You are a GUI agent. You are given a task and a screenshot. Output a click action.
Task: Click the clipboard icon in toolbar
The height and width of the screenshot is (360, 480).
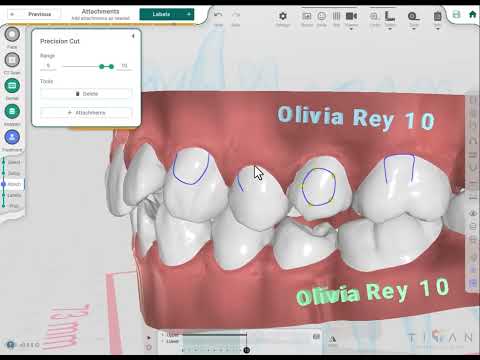pos(438,16)
